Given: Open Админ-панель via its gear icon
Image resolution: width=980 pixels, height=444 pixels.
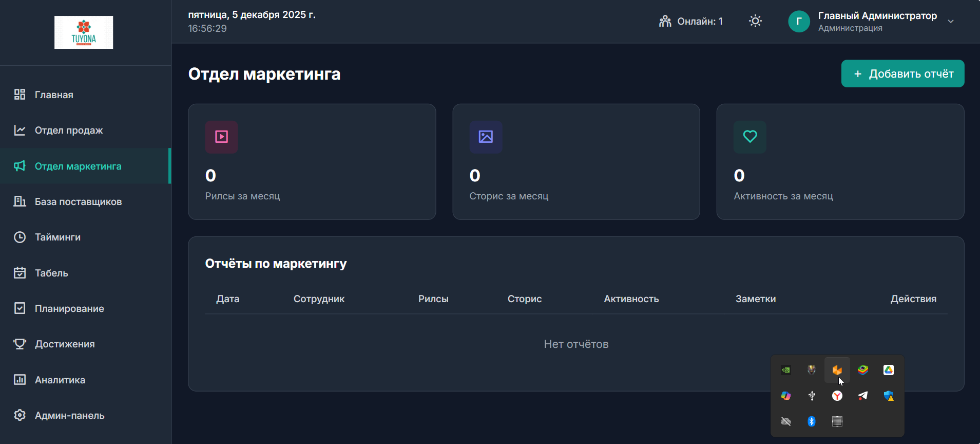Looking at the screenshot, I should pos(20,415).
